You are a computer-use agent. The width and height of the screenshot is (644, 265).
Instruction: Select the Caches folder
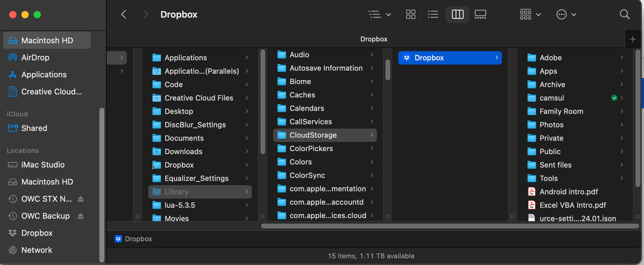pyautogui.click(x=325, y=95)
